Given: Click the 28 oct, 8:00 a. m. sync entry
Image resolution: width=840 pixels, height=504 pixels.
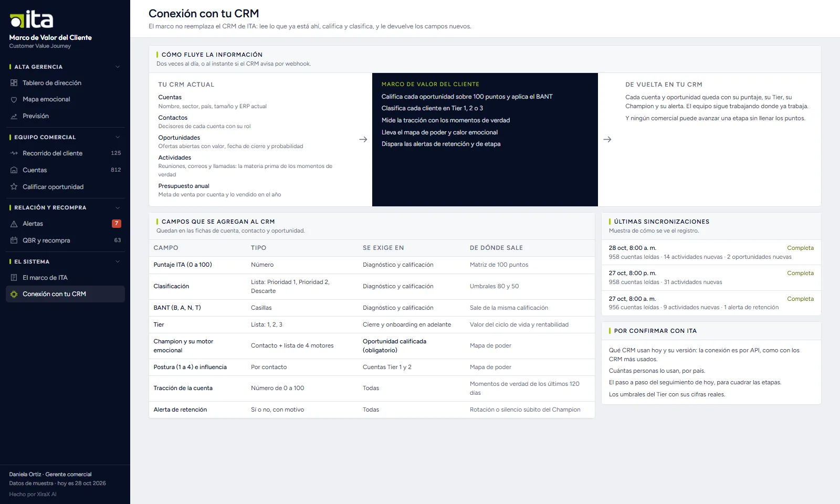Looking at the screenshot, I should pos(711,252).
